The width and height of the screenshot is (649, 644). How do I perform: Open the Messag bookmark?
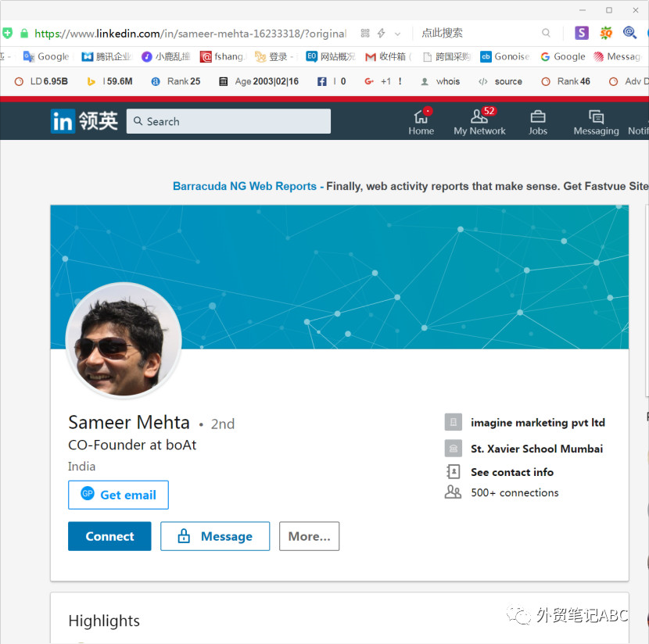pyautogui.click(x=617, y=57)
